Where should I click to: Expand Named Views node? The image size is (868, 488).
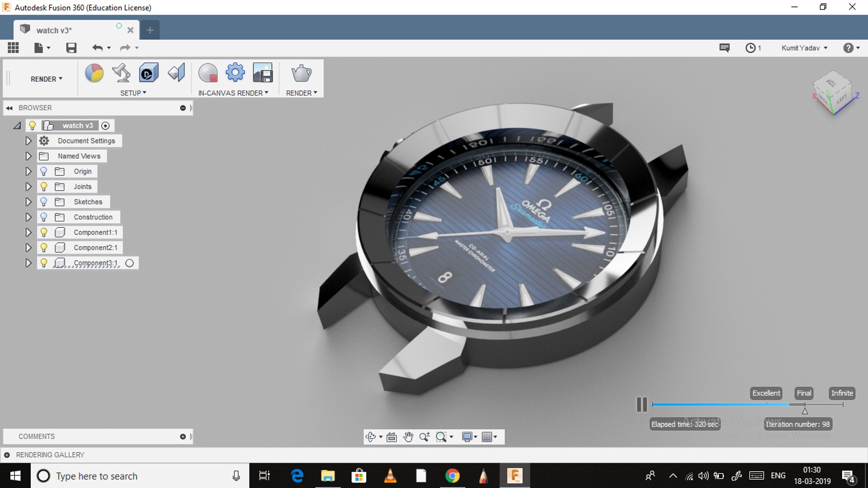pos(28,156)
